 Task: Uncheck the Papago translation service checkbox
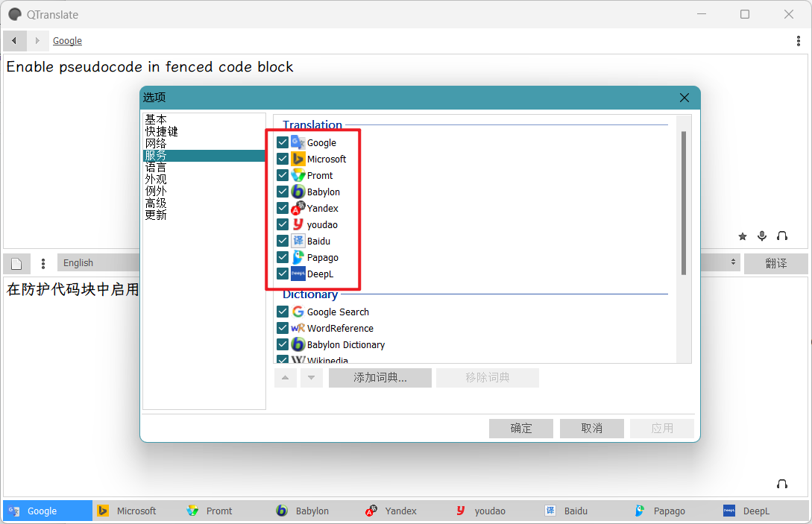coord(283,257)
